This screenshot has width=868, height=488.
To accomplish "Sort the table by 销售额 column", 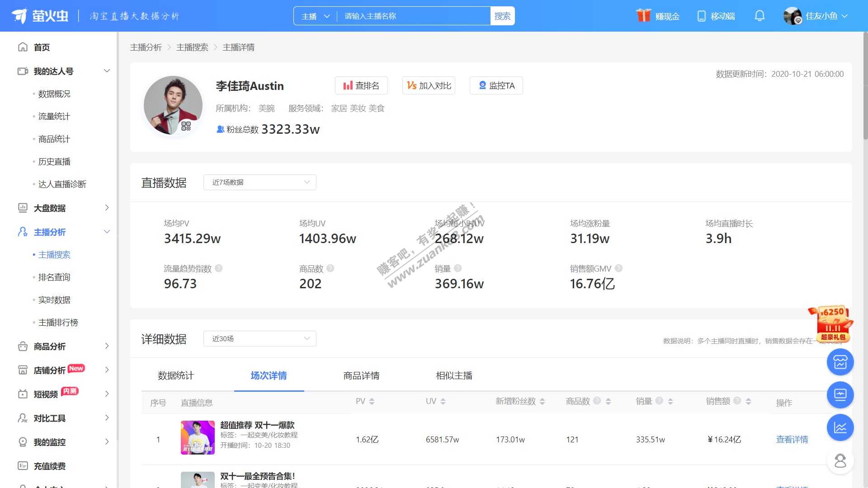I will (x=749, y=401).
